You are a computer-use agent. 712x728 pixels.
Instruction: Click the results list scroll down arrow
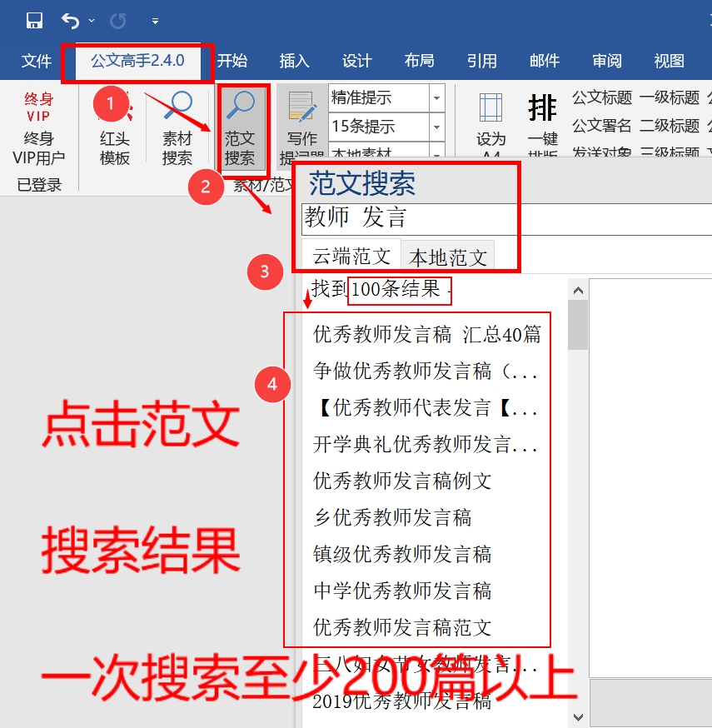578,717
